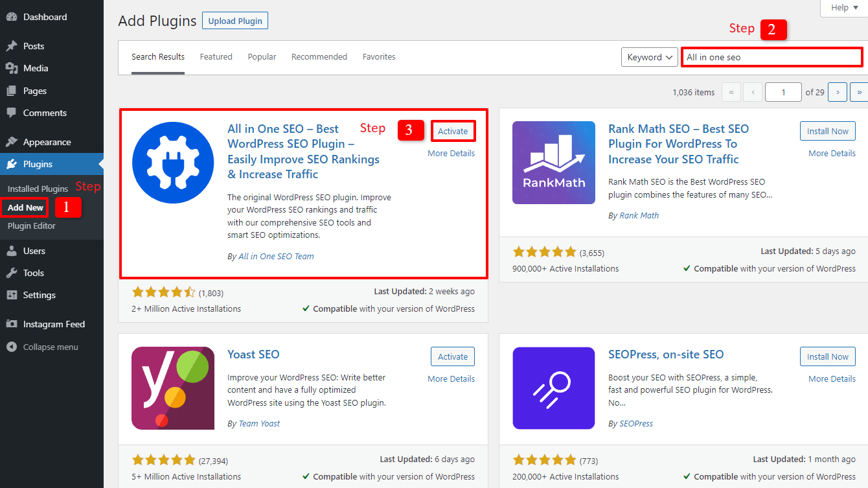
Task: Click the Yoast SEO plugin logo
Action: (173, 388)
